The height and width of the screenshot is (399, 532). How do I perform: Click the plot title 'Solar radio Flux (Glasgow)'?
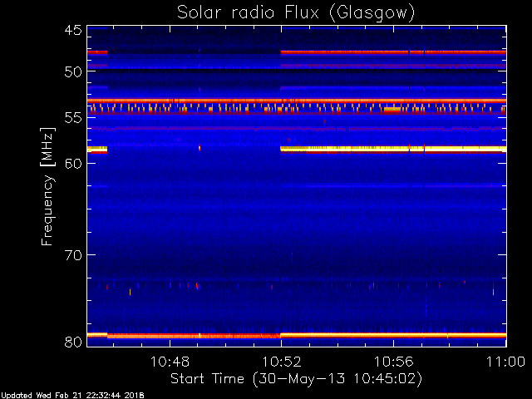296,13
